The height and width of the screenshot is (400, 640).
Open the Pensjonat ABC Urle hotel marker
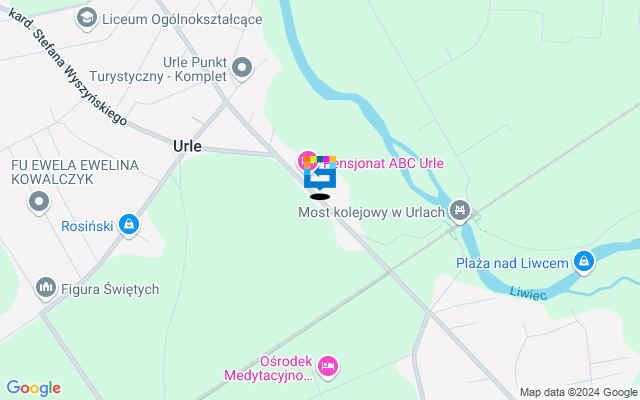(x=307, y=160)
